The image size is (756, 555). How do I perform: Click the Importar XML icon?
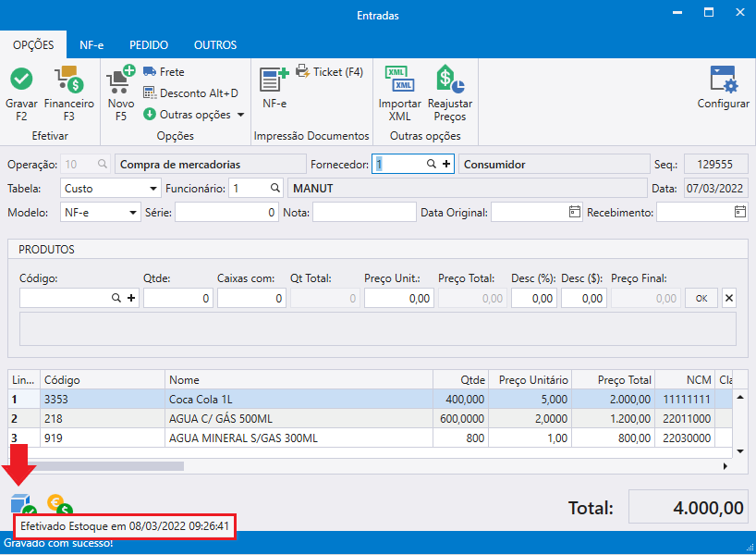[399, 79]
